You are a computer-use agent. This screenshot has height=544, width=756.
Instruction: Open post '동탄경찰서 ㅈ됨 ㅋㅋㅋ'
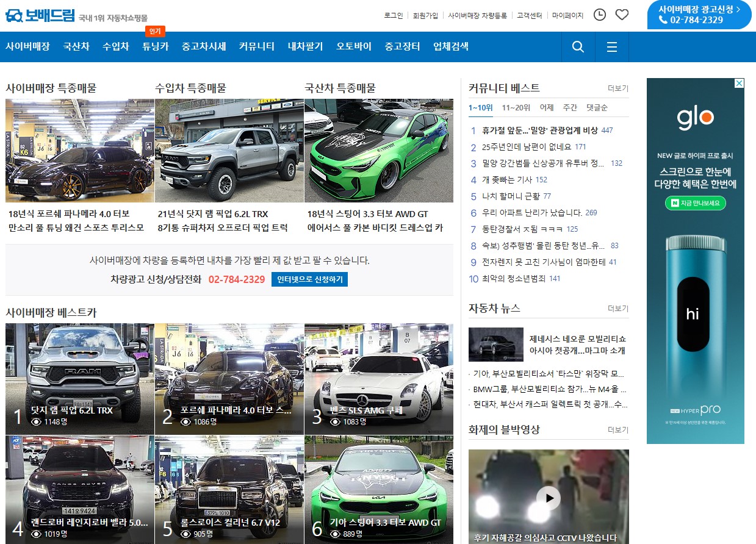[x=523, y=229]
